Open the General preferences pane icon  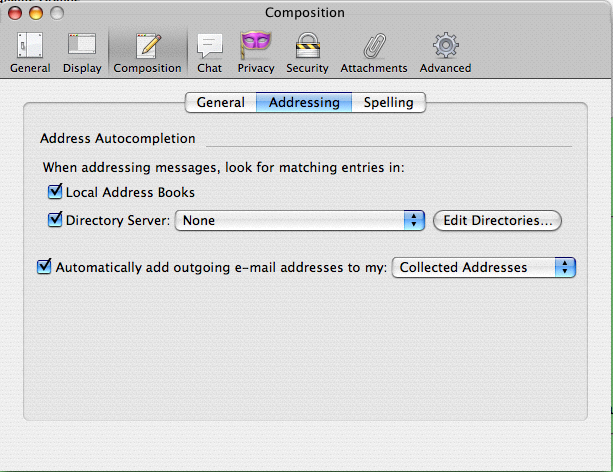pos(30,45)
